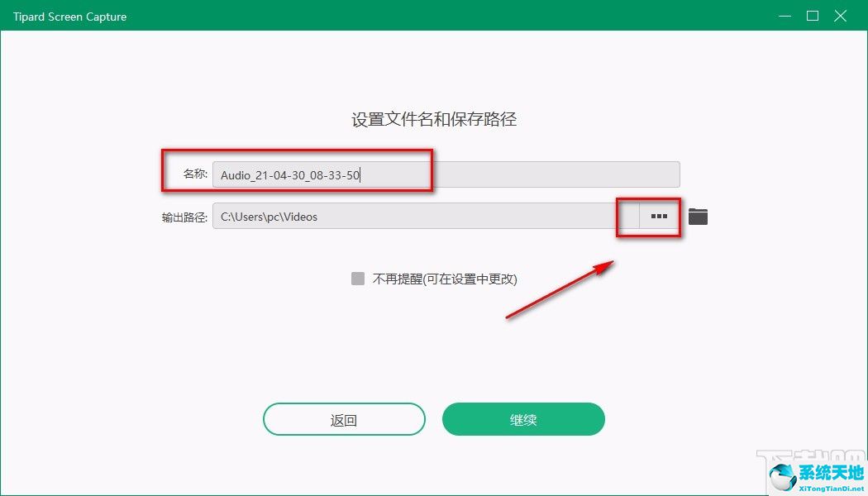
Task: Open the "..." browse button for output path
Action: pyautogui.click(x=659, y=217)
